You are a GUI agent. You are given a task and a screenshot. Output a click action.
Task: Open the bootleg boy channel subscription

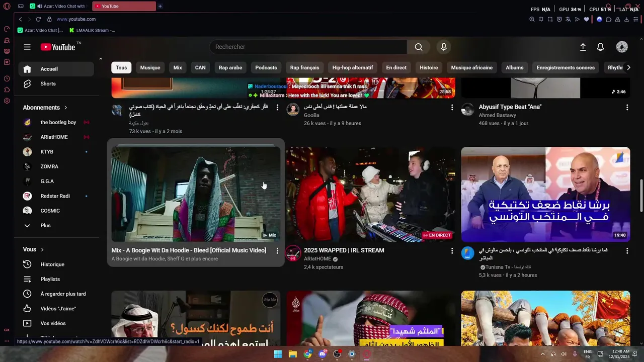[56, 122]
